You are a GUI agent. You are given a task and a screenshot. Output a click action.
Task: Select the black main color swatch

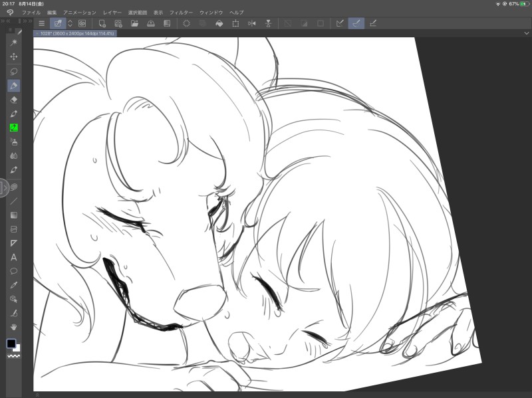pyautogui.click(x=11, y=344)
